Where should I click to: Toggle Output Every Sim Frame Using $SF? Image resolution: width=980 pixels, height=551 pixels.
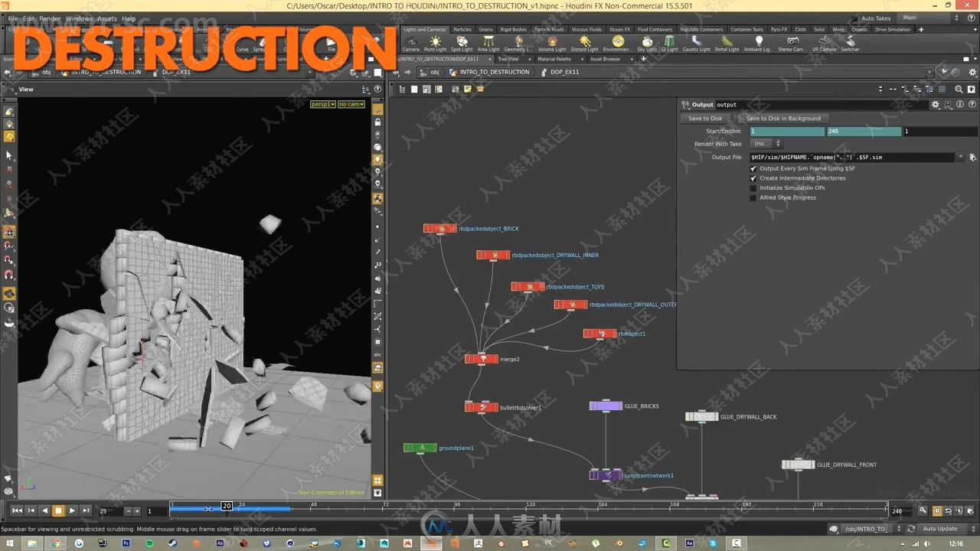(x=753, y=168)
